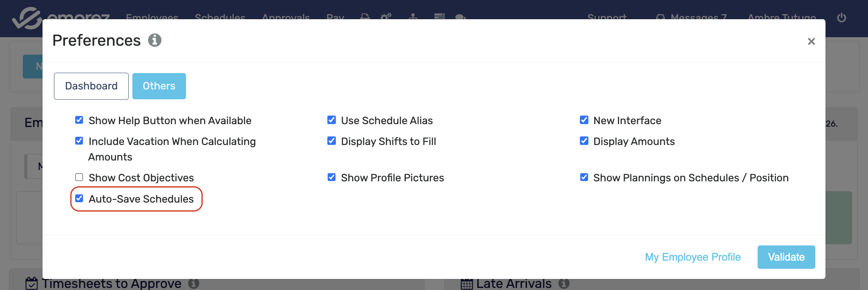Uncheck Auto-Save Schedules
Viewport: 868px width, 290px height.
pos(79,199)
